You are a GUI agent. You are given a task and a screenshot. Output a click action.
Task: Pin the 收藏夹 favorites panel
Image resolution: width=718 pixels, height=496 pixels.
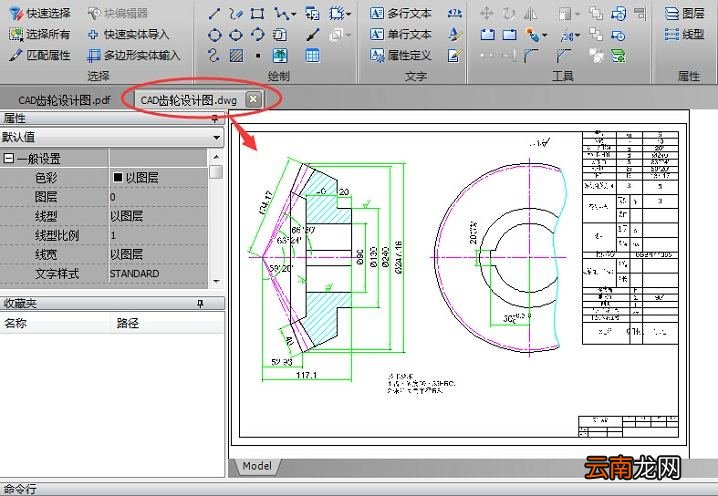[x=200, y=303]
